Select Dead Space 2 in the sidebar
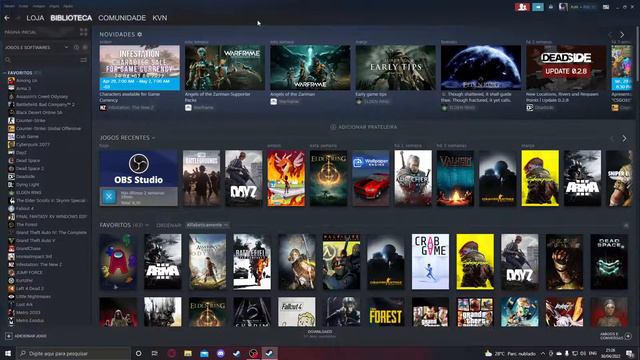 (29, 168)
